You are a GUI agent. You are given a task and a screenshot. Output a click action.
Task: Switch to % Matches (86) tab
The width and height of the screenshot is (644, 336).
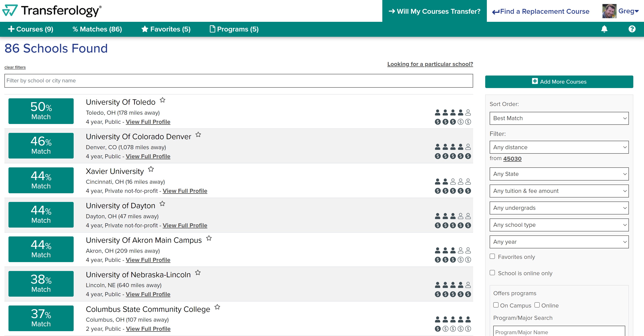click(97, 29)
